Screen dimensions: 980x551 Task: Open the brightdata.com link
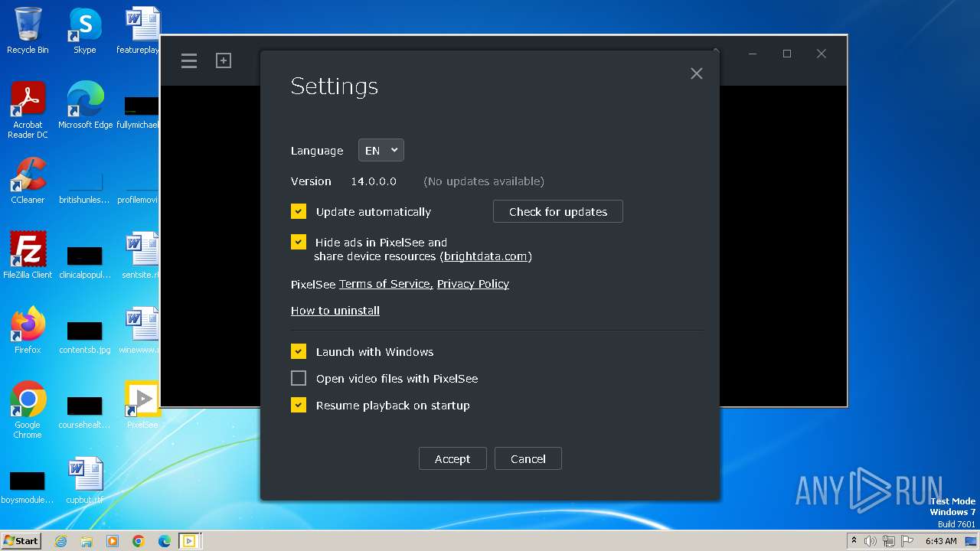click(485, 256)
